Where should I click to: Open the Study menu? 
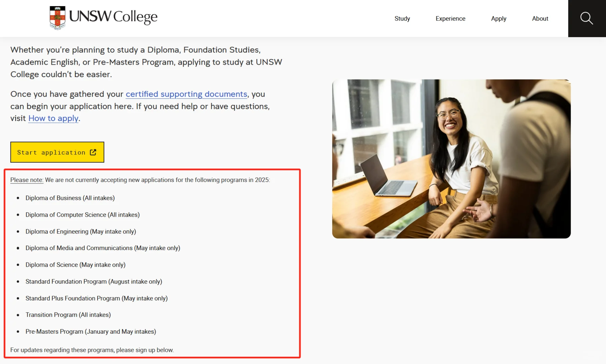402,19
